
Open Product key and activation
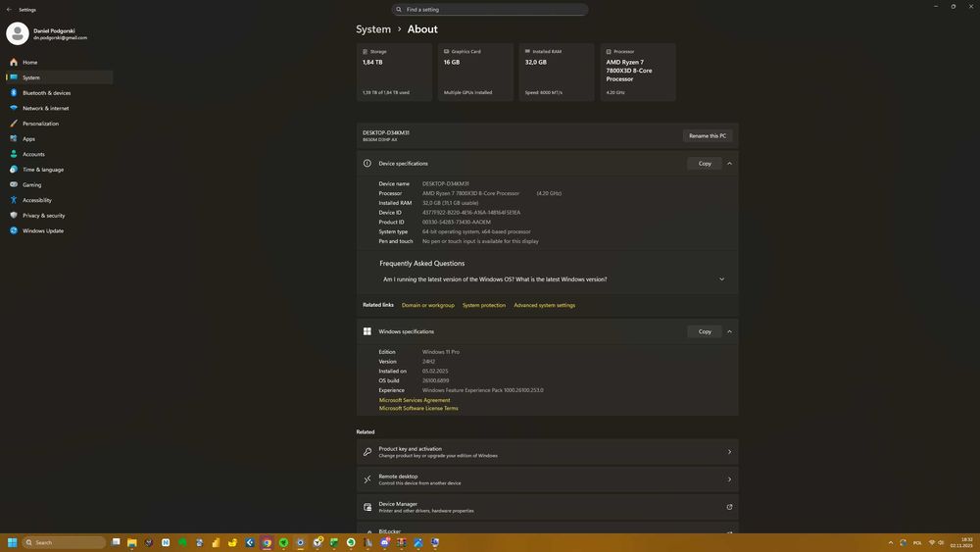548,452
